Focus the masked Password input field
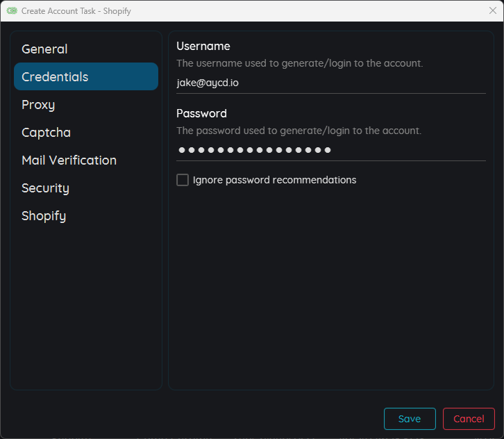Image resolution: width=504 pixels, height=439 pixels. click(330, 150)
